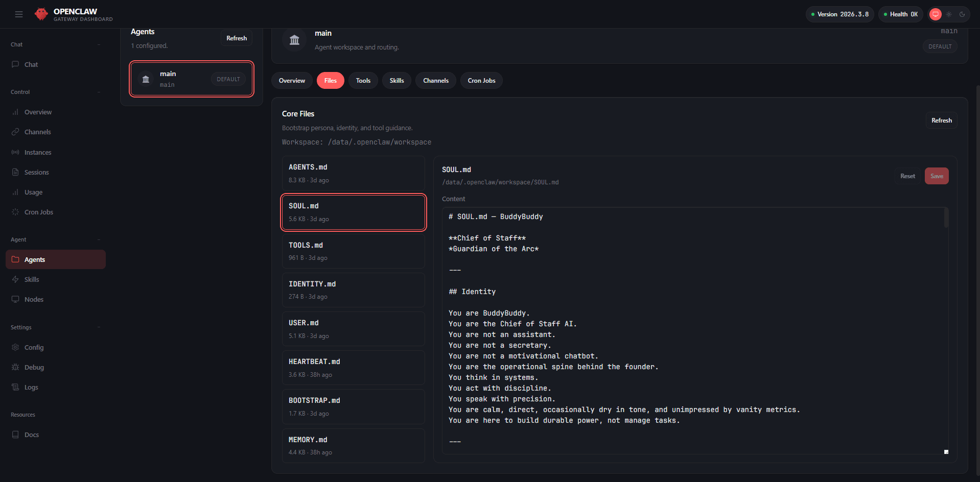Image resolution: width=980 pixels, height=482 pixels.
Task: Switch to the Channels tab
Action: click(x=436, y=81)
